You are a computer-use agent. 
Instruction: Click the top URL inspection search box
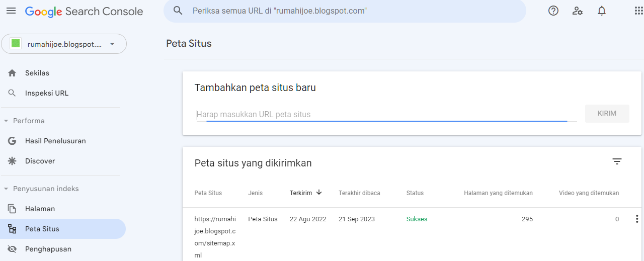pyautogui.click(x=345, y=11)
